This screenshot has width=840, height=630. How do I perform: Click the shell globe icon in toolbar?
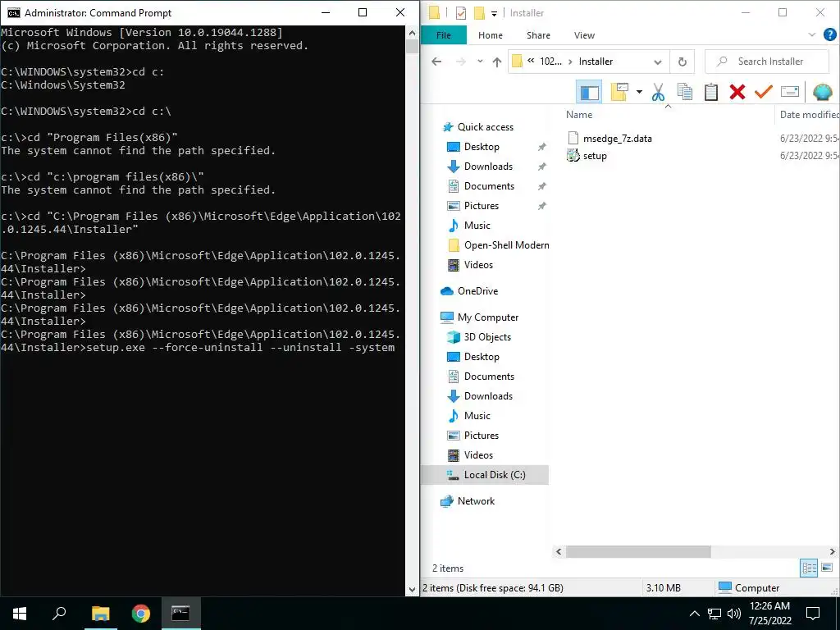(x=822, y=92)
